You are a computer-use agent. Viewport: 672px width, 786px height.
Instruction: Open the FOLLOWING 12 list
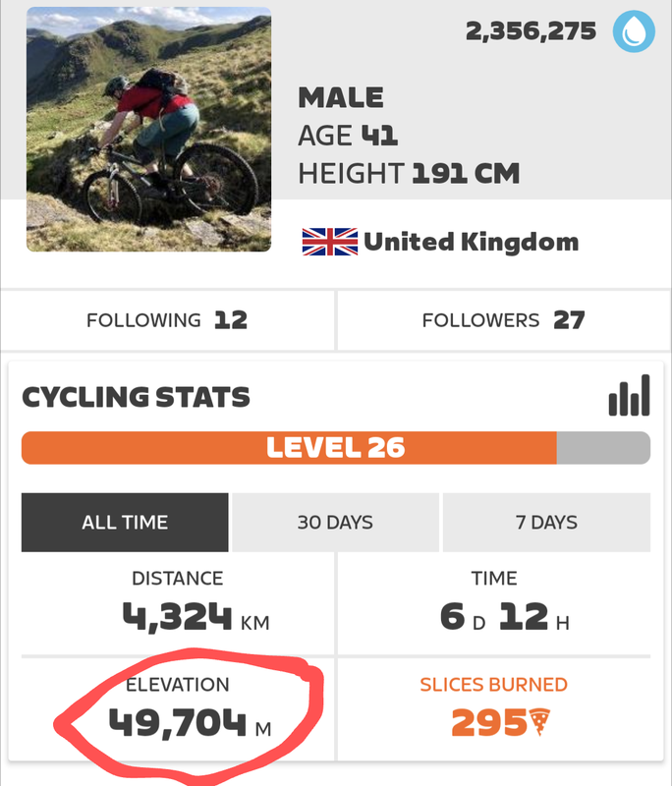point(167,320)
